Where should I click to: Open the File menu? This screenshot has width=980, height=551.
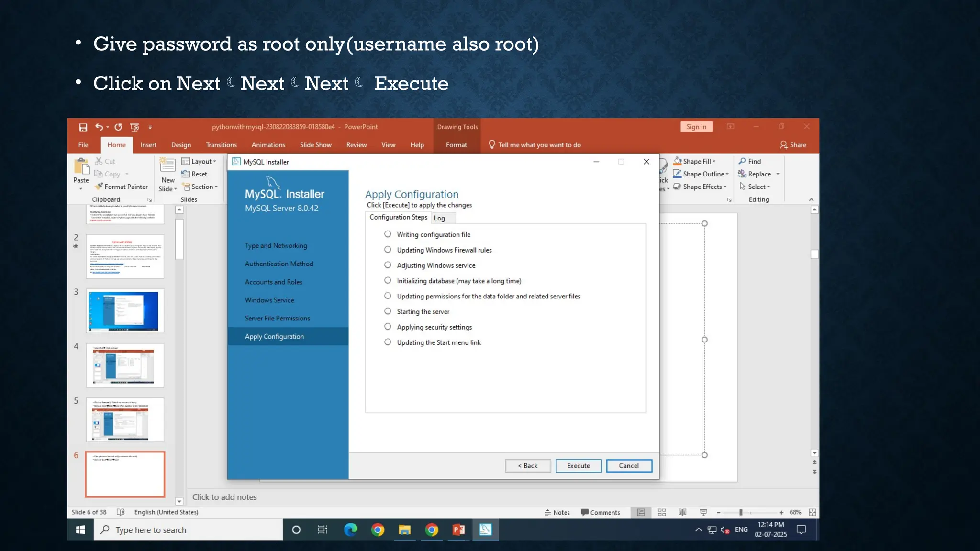pos(83,145)
